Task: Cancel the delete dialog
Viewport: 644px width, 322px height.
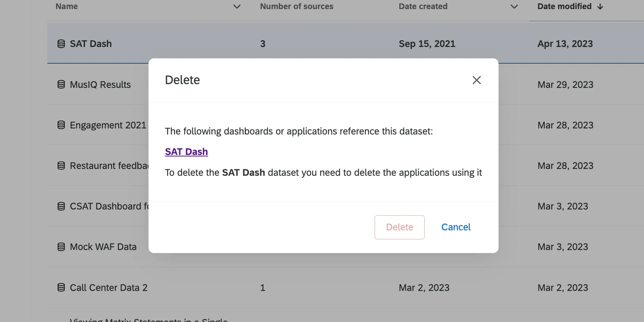Action: click(x=456, y=227)
